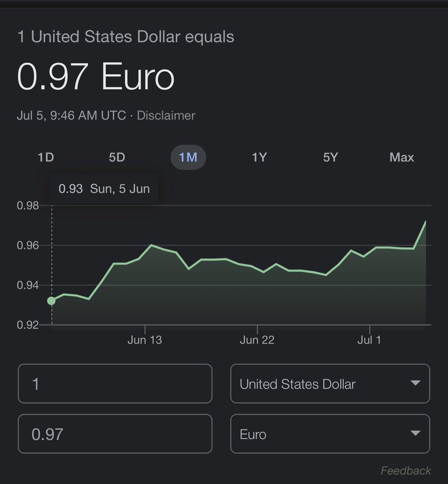Click the Jul 1 axis label
The image size is (448, 484).
(x=369, y=340)
